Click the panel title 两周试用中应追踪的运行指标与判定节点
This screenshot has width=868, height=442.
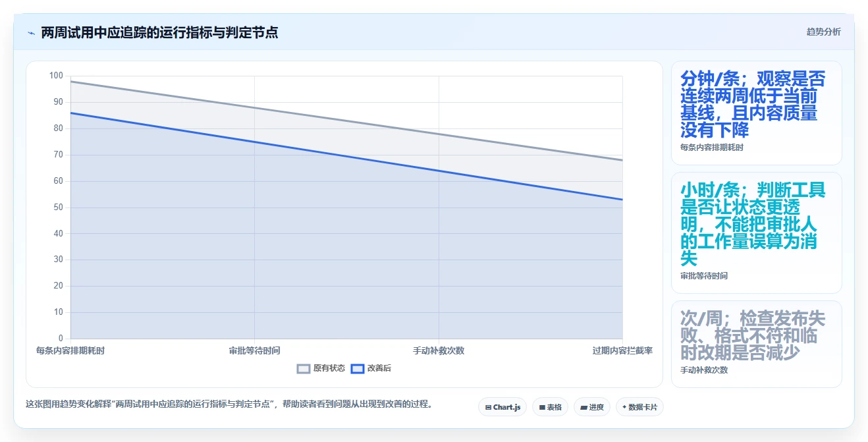159,32
